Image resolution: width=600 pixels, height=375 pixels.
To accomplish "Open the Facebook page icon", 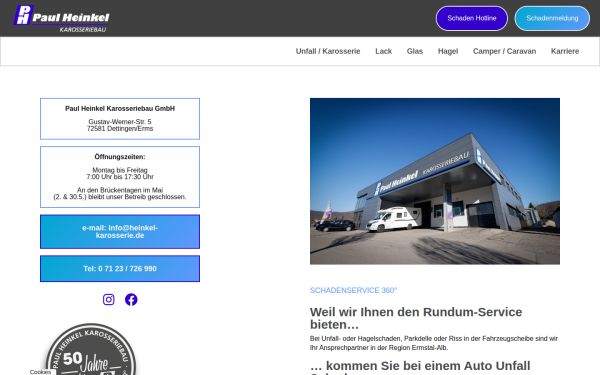I will pyautogui.click(x=131, y=299).
